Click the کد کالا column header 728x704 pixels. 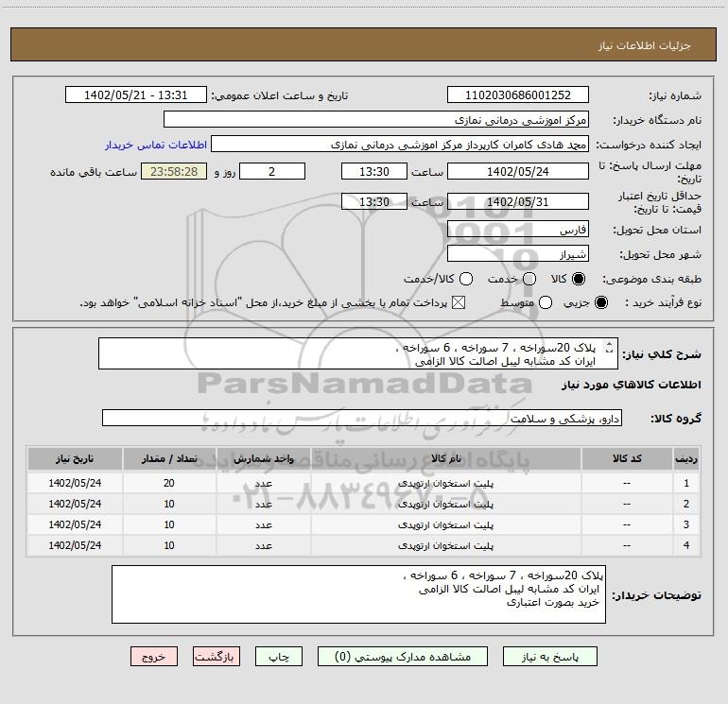627,458
